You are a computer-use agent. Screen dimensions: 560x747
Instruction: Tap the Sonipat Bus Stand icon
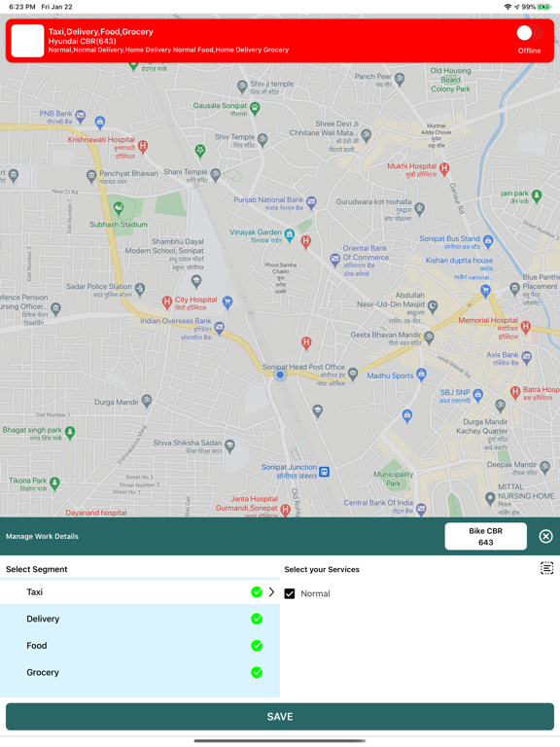(x=488, y=241)
